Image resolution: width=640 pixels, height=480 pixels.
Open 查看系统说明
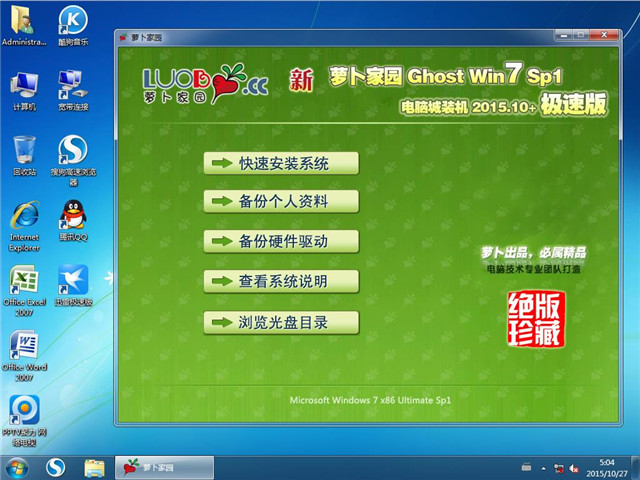(x=280, y=282)
